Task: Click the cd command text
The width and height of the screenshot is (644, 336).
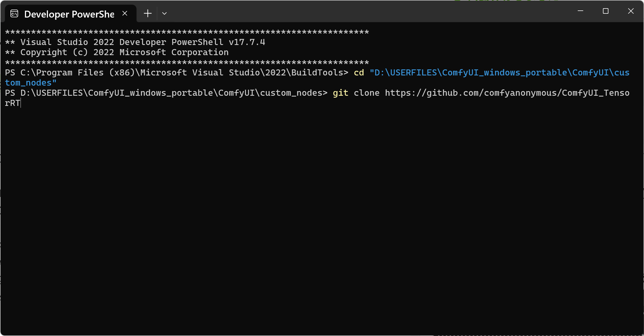Action: click(358, 72)
